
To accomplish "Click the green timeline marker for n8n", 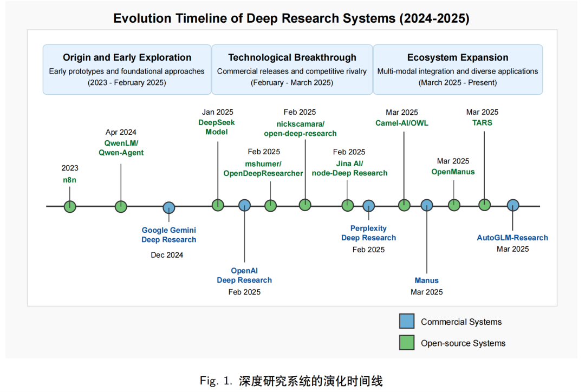I will [70, 206].
